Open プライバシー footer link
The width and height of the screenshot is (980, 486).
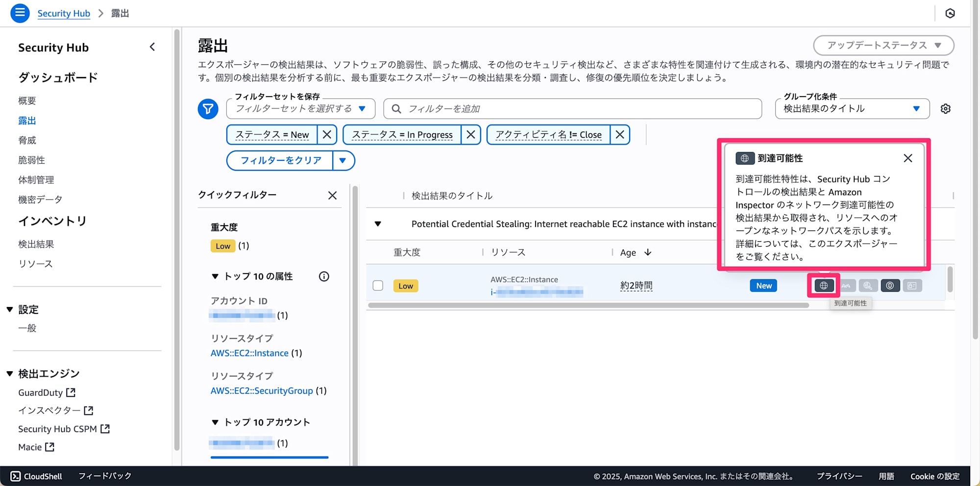click(839, 476)
